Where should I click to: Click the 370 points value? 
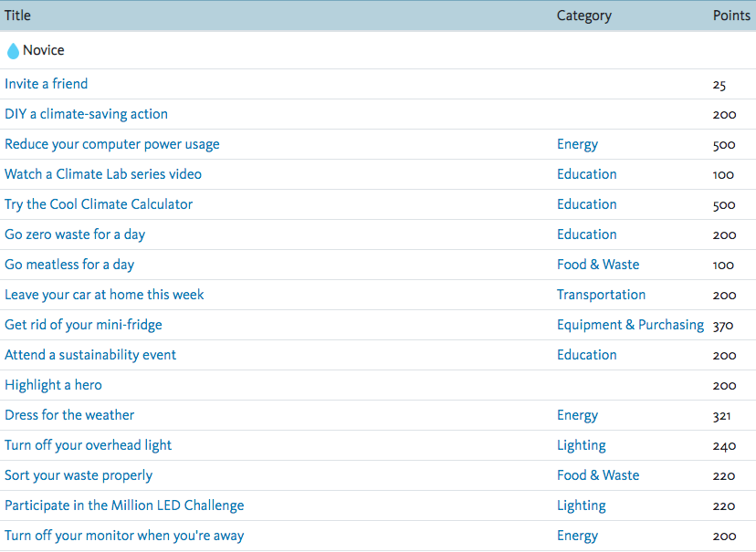pos(723,326)
